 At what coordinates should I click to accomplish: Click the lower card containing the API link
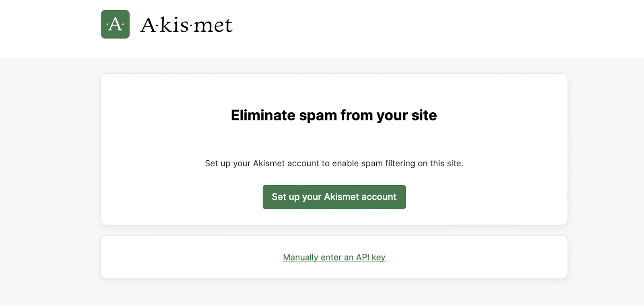coord(334,257)
